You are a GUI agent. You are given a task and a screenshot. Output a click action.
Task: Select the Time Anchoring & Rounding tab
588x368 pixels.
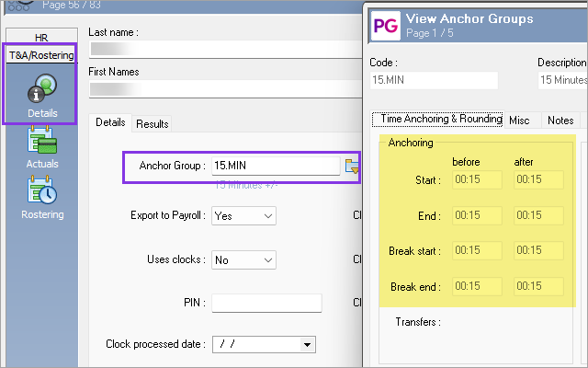(x=437, y=119)
